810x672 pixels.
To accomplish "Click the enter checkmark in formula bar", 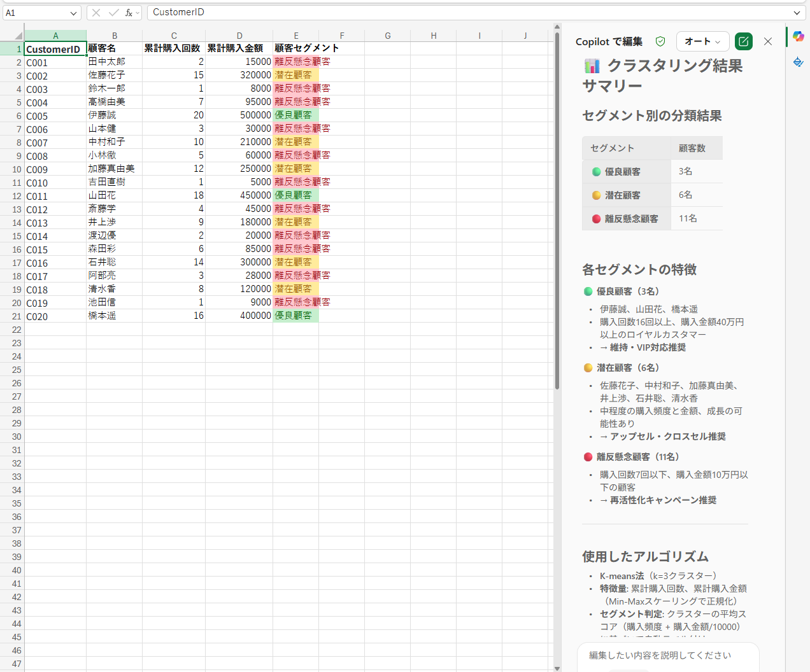I will tap(113, 13).
